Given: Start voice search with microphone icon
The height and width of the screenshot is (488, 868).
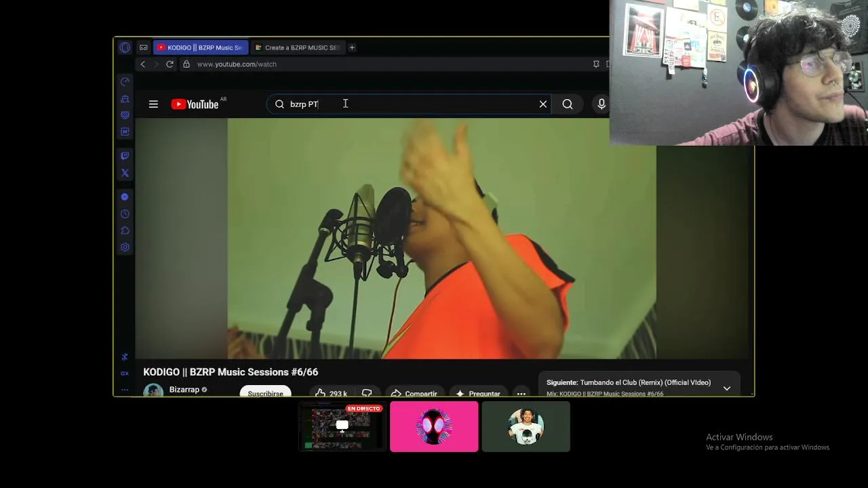Looking at the screenshot, I should (x=601, y=104).
